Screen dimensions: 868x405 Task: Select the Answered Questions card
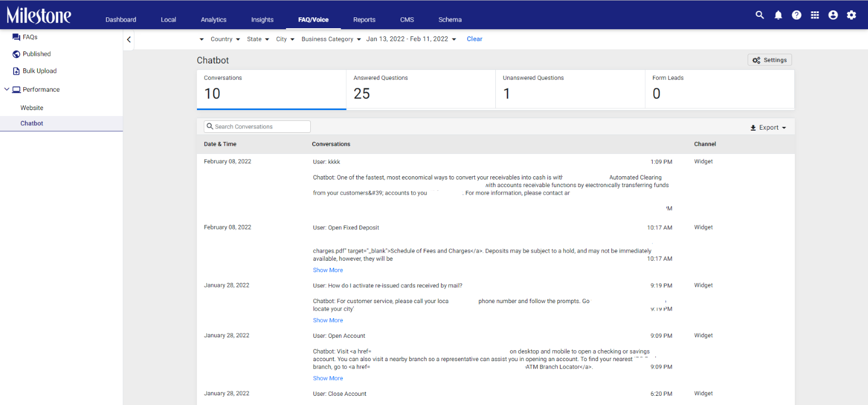(421, 89)
